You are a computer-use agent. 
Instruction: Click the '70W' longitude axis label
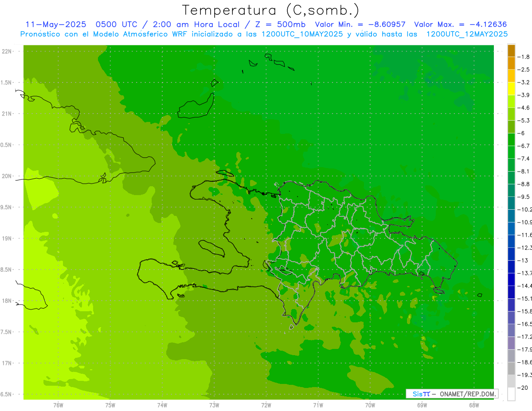coord(370,405)
